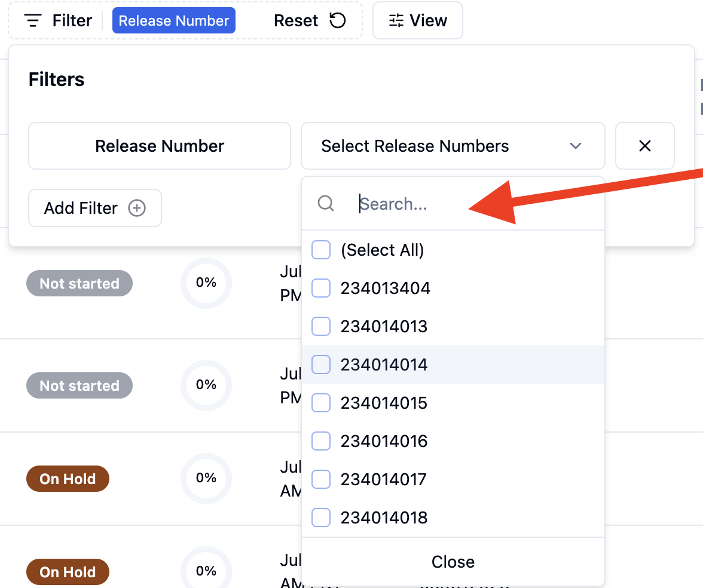Click the View sliders icon
Viewport: 703px width, 588px height.
click(x=396, y=20)
